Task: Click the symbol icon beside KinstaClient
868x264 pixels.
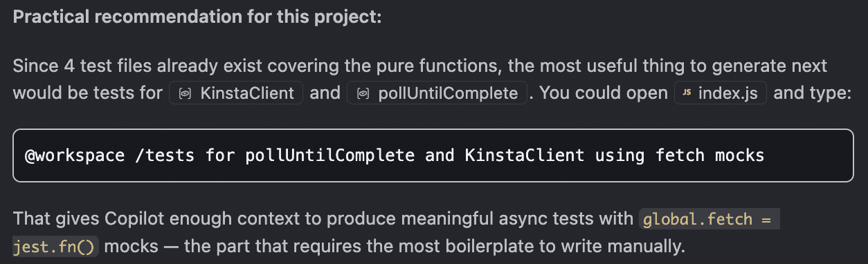Action: click(x=185, y=93)
